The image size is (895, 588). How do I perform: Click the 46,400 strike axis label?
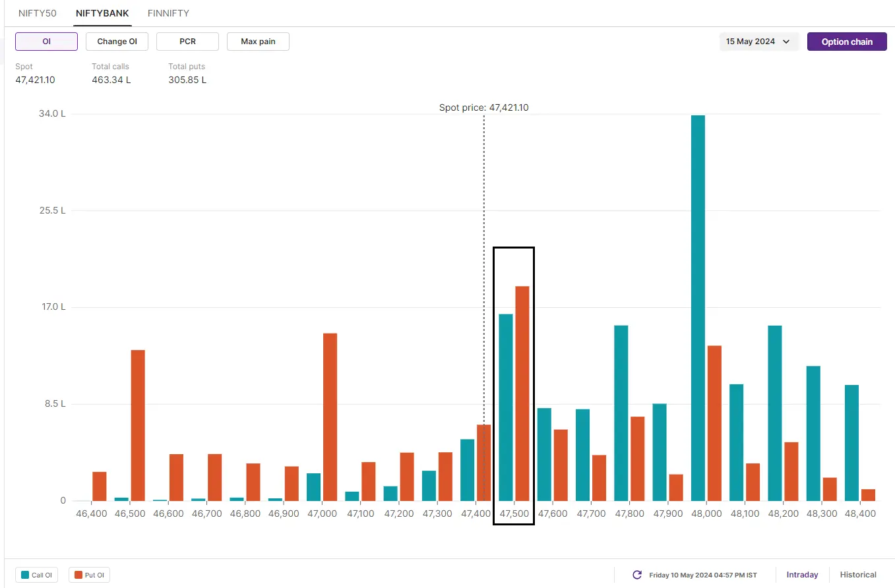[x=92, y=514]
